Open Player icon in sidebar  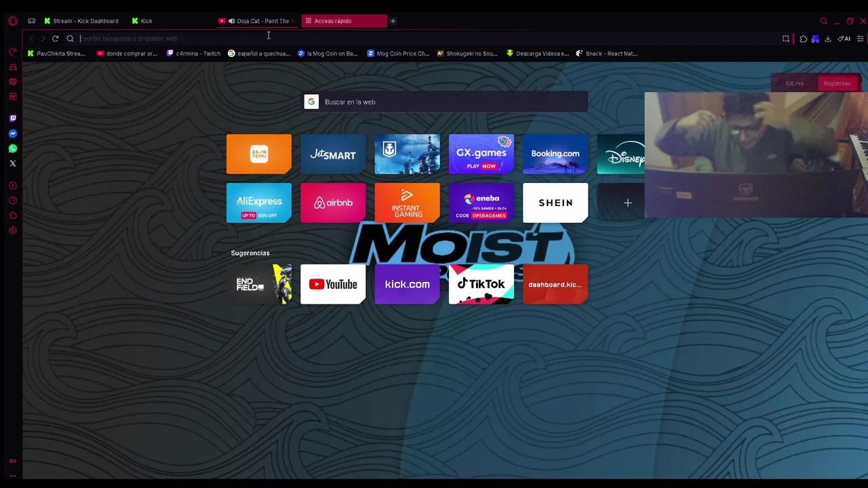pos(12,186)
